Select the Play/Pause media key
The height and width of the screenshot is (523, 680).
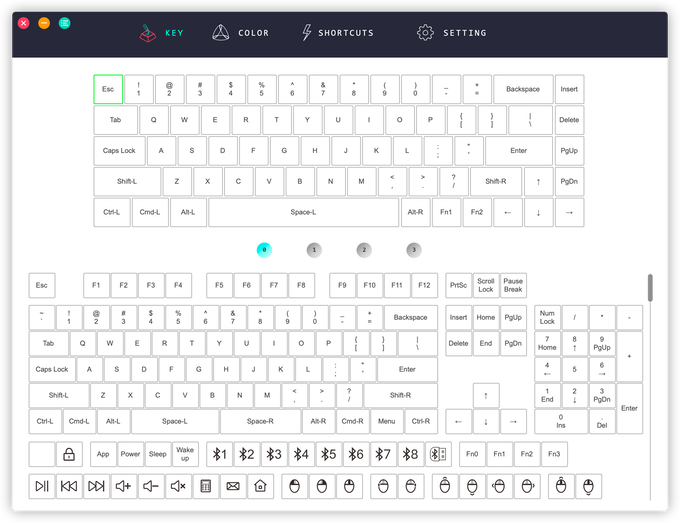(x=42, y=487)
